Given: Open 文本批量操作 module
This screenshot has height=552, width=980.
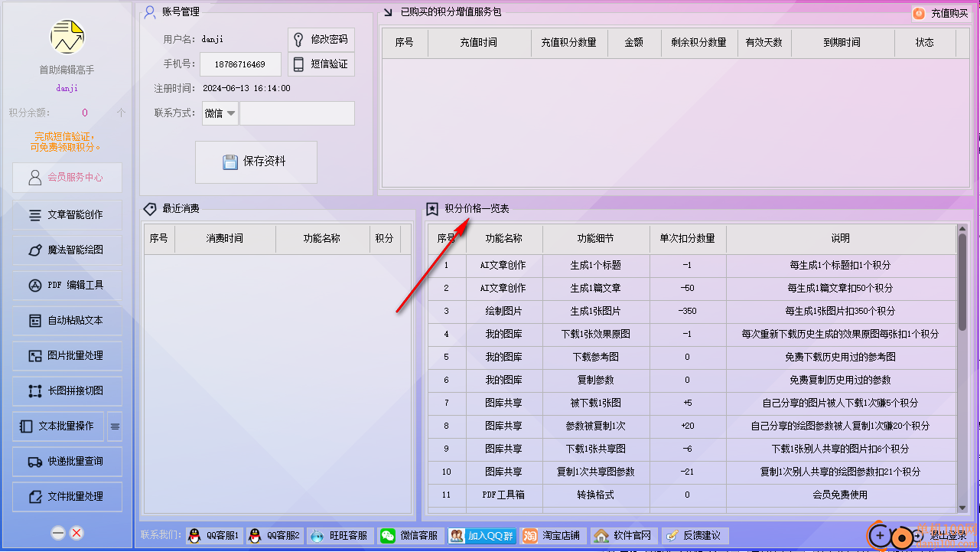Looking at the screenshot, I should coord(58,426).
